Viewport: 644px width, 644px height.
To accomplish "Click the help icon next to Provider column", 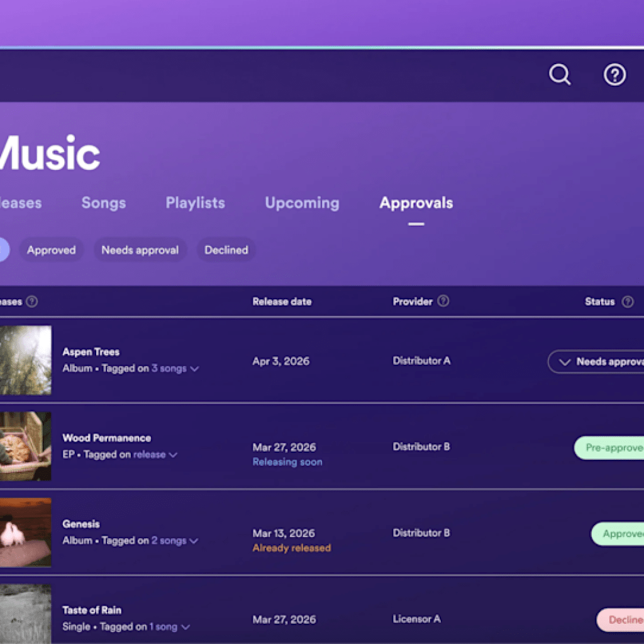I will point(443,301).
